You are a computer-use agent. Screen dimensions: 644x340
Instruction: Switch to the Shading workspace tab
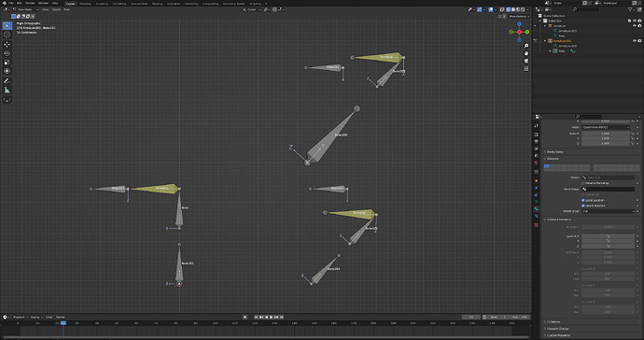point(157,4)
